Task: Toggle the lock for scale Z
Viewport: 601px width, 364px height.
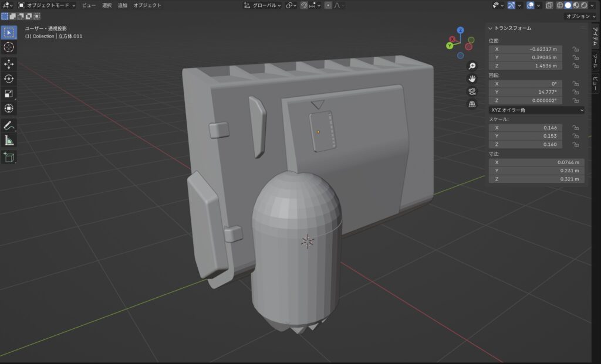Action: (x=576, y=144)
